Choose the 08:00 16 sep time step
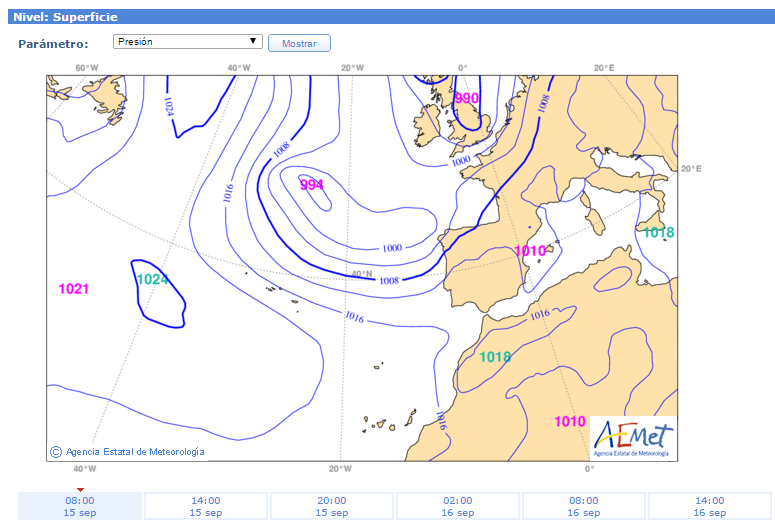This screenshot has height=520, width=775. (x=584, y=506)
